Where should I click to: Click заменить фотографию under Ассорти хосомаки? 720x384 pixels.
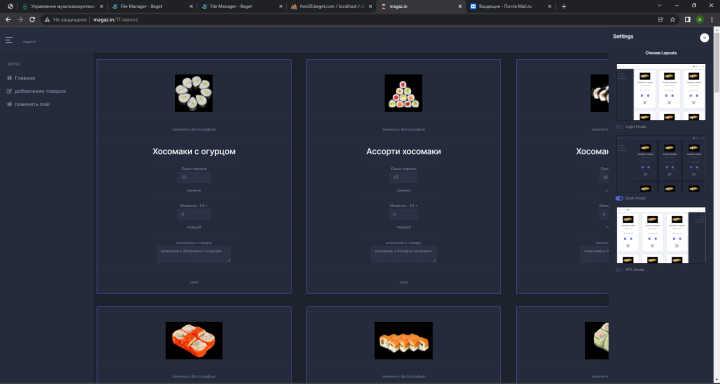(404, 130)
